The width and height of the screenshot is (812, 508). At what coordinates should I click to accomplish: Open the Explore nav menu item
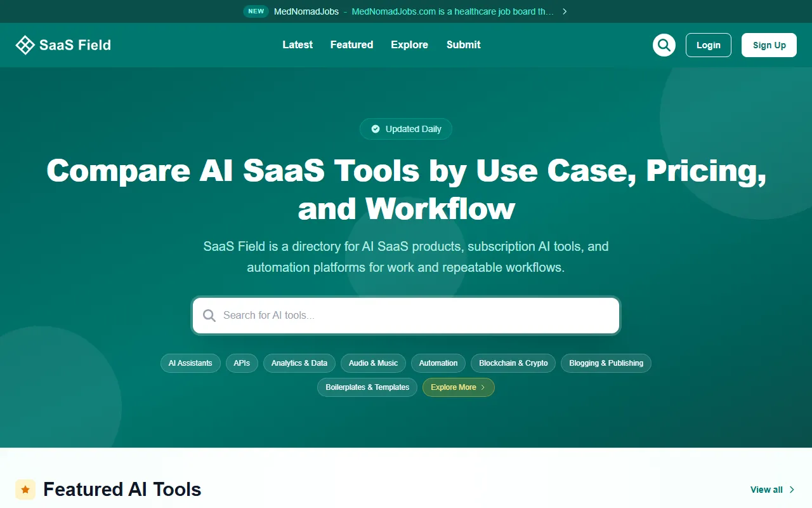pyautogui.click(x=409, y=45)
